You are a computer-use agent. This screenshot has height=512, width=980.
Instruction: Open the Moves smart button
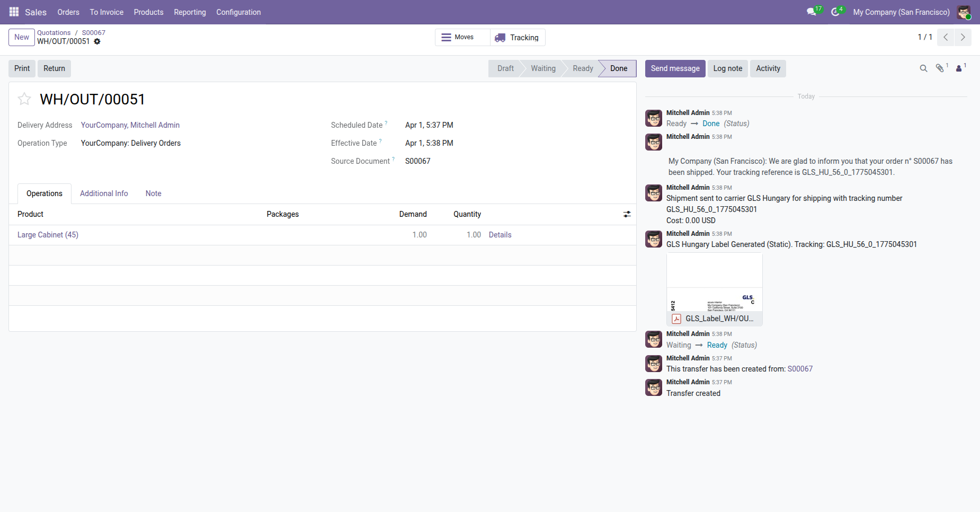click(x=462, y=38)
